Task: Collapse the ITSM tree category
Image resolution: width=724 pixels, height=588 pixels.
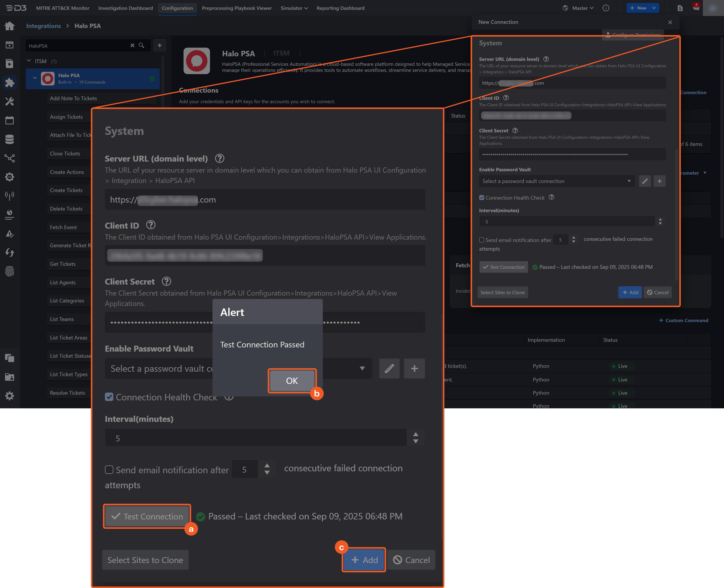Action: (x=29, y=61)
